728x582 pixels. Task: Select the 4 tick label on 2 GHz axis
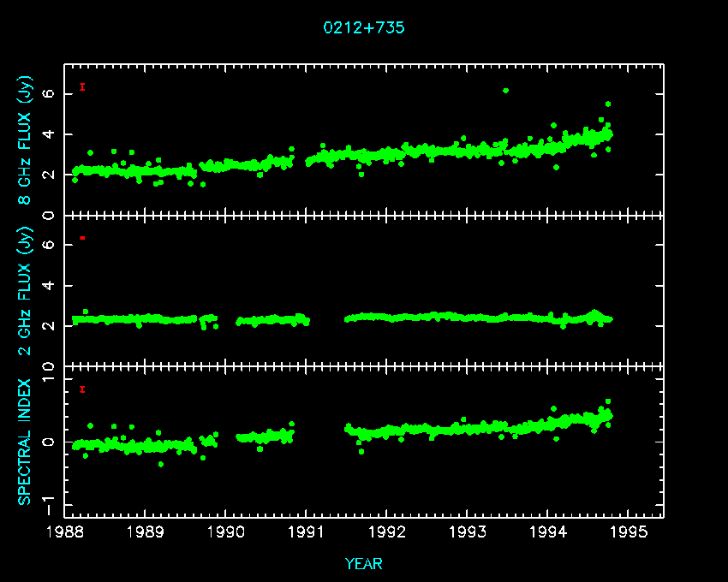[49, 286]
